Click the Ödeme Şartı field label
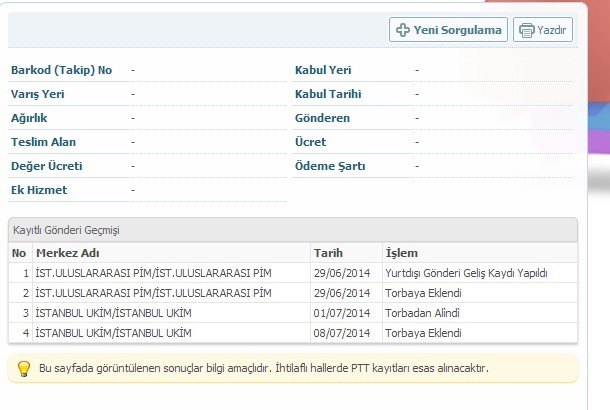The width and height of the screenshot is (610, 410). (330, 166)
